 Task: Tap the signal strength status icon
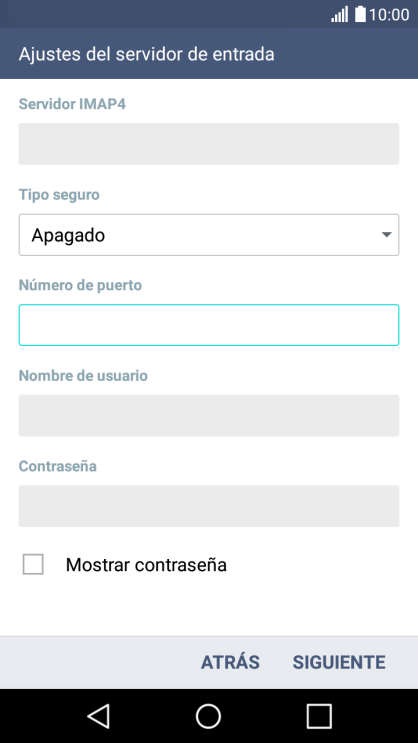click(339, 14)
